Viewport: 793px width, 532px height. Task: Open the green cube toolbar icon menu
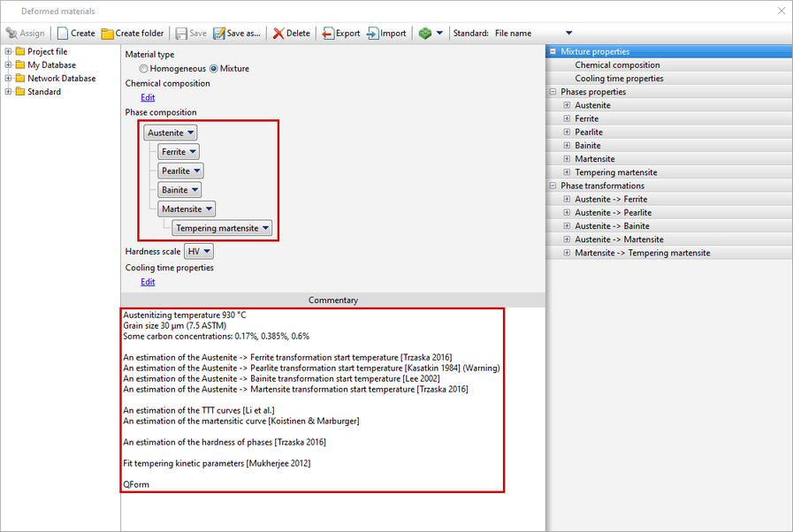(431, 34)
